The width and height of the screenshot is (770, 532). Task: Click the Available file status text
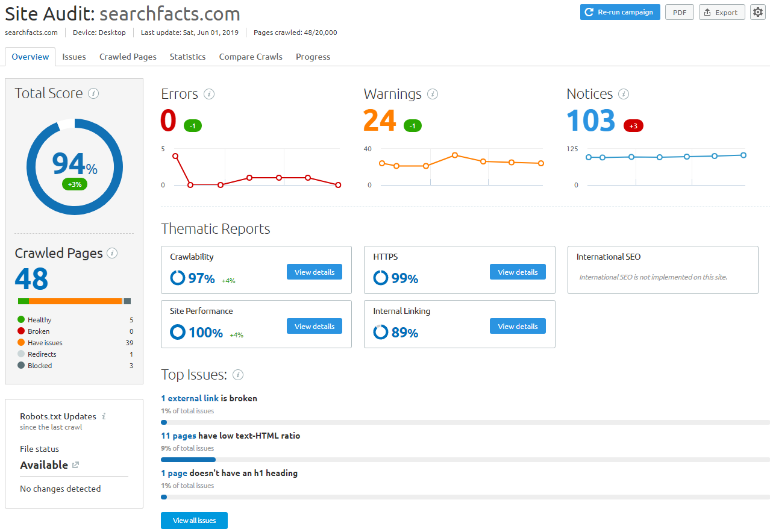[x=44, y=465]
